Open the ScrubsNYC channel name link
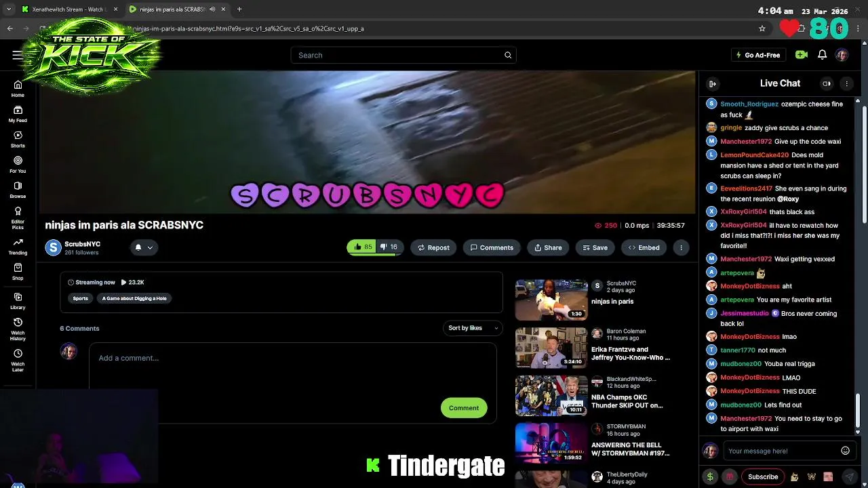Image resolution: width=868 pixels, height=488 pixels. pyautogui.click(x=82, y=244)
